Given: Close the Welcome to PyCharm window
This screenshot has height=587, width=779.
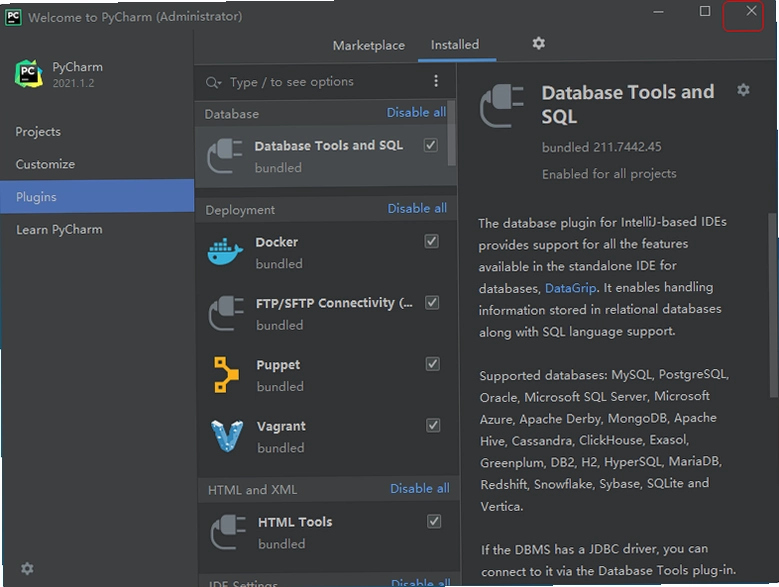Looking at the screenshot, I should (751, 11).
